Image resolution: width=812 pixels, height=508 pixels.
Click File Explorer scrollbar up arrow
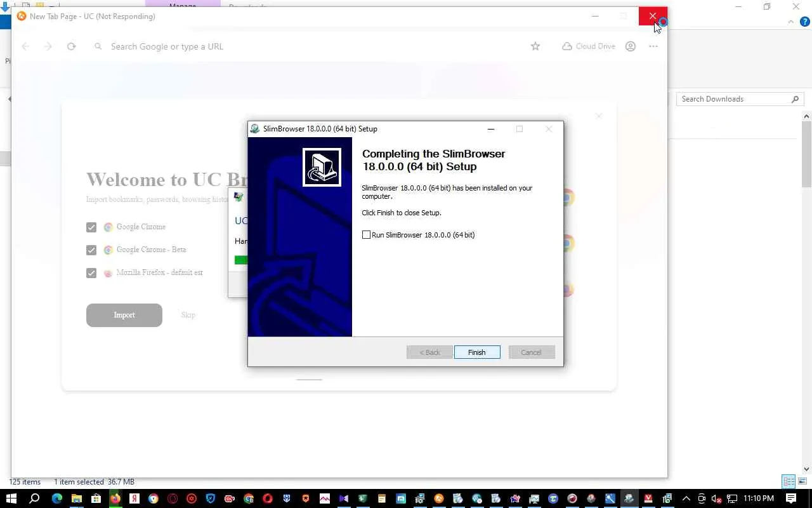[x=807, y=116]
